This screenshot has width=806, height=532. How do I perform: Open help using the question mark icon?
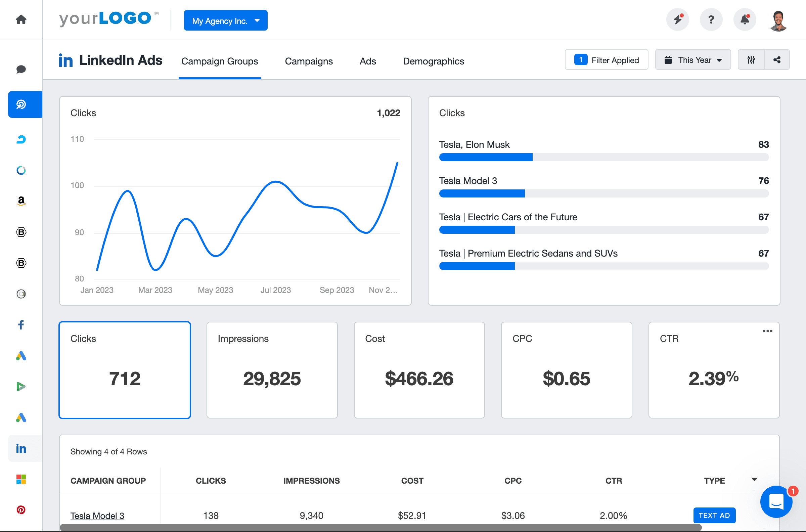click(x=711, y=20)
